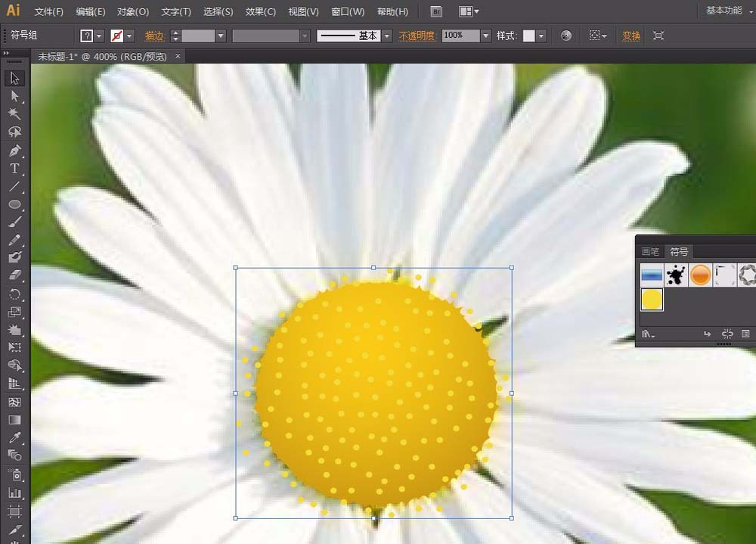Viewport: 756px width, 544px height.
Task: Open the align options dropdown
Action: point(598,36)
